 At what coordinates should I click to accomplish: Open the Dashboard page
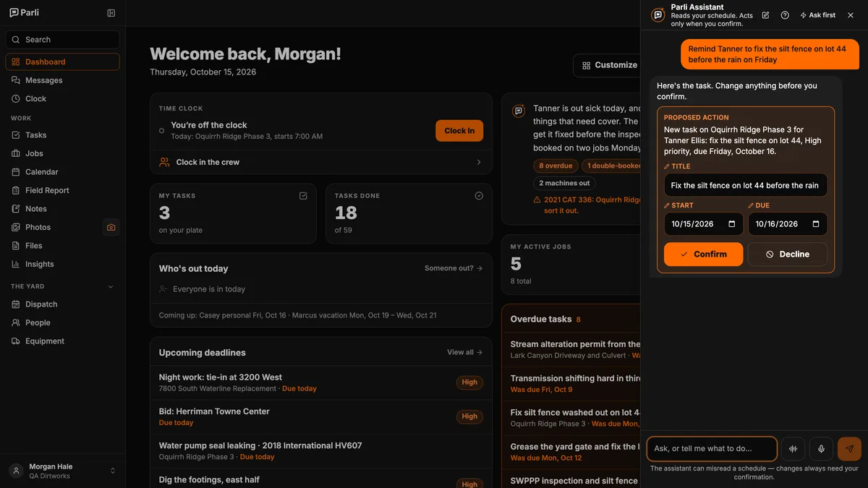coord(63,62)
